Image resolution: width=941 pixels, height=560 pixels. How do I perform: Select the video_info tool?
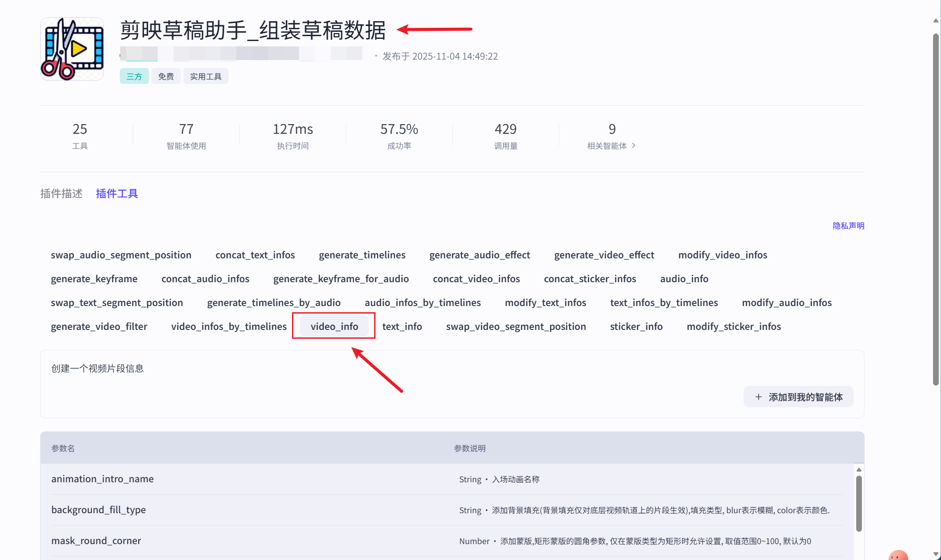click(334, 326)
